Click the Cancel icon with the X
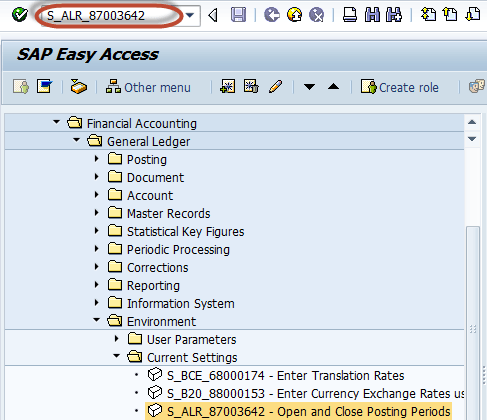Image resolution: width=487 pixels, height=420 pixels. point(316,15)
